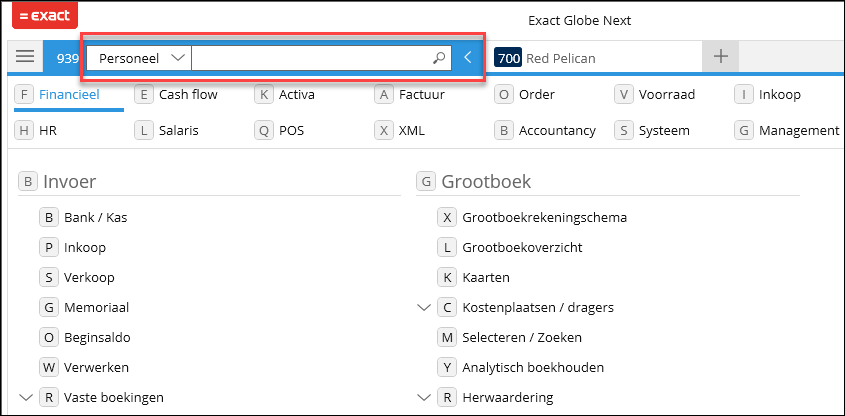
Task: Open the Factuur module
Action: [422, 95]
